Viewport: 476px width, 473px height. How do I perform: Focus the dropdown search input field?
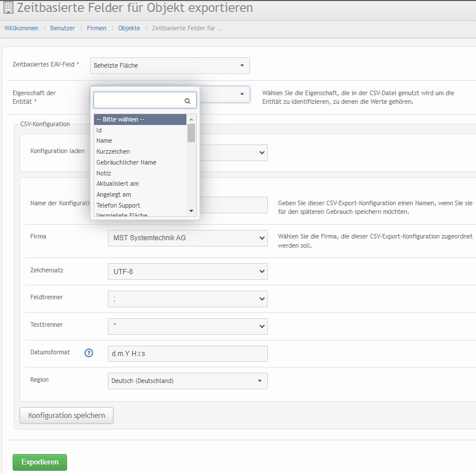click(x=145, y=100)
